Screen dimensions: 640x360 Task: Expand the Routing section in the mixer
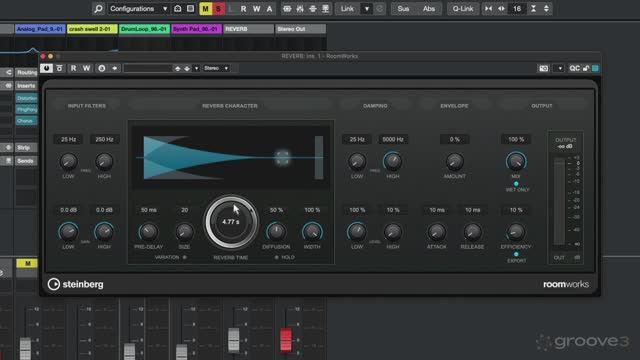point(27,73)
